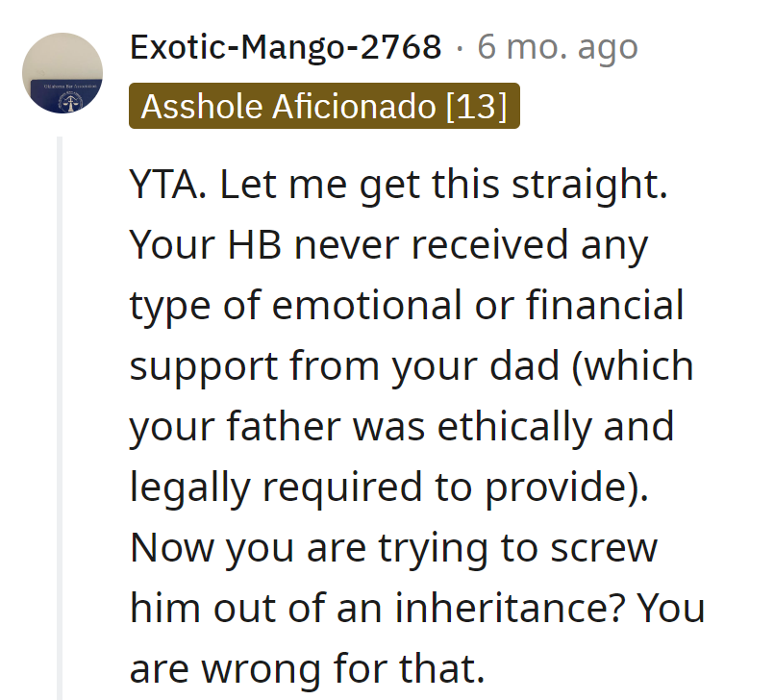Click the word "ethically" in the comment
Image resolution: width=774 pixels, height=700 pixels.
[507, 427]
